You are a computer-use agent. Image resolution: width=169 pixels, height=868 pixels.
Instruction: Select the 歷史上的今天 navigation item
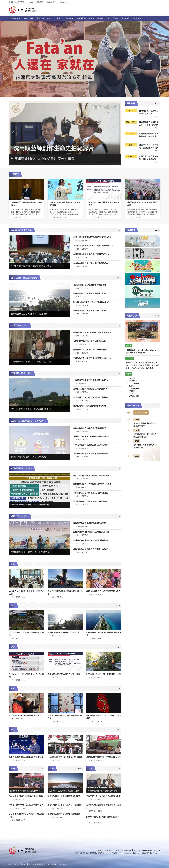pos(113,18)
